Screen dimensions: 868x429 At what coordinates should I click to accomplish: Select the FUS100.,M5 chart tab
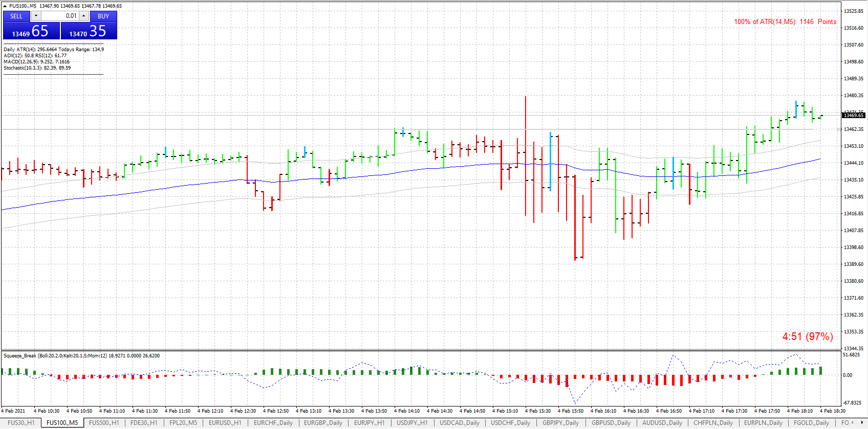click(62, 423)
